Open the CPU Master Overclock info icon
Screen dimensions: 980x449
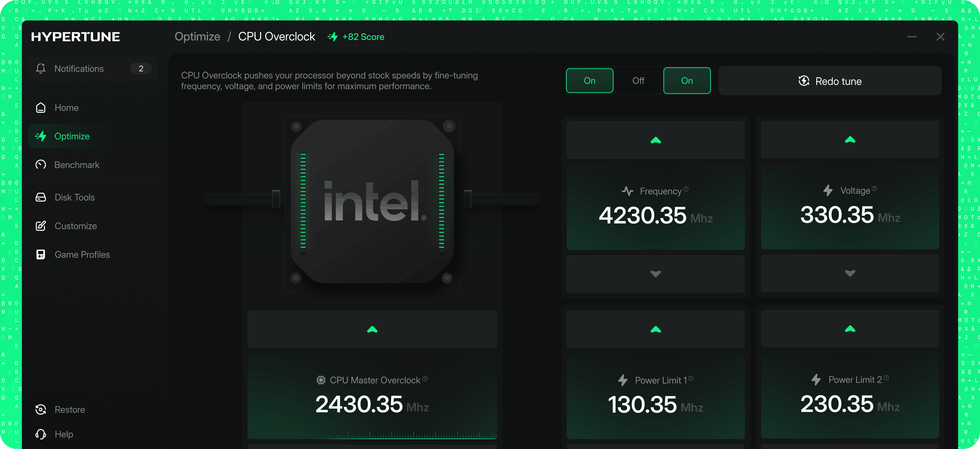click(425, 378)
